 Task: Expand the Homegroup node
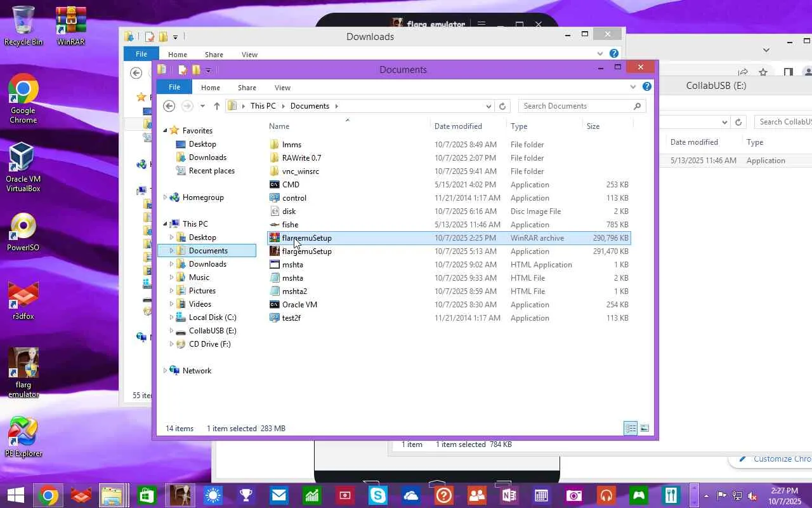(165, 197)
